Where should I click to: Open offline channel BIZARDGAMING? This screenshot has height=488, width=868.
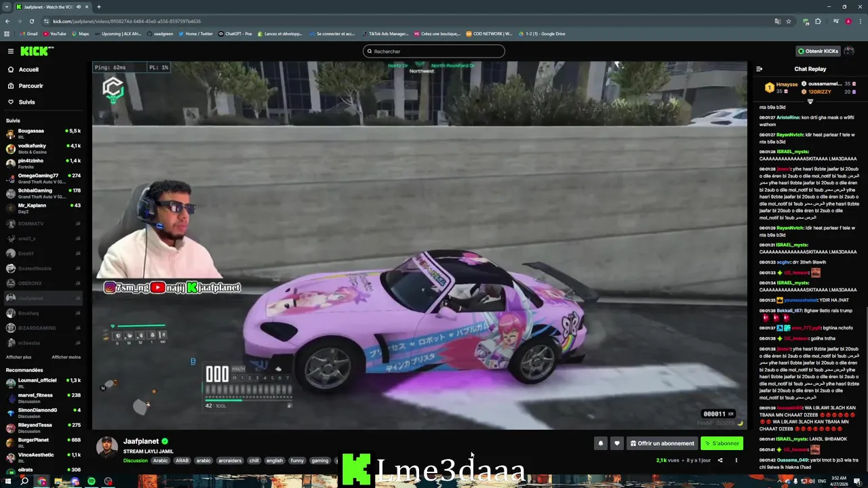(42, 328)
